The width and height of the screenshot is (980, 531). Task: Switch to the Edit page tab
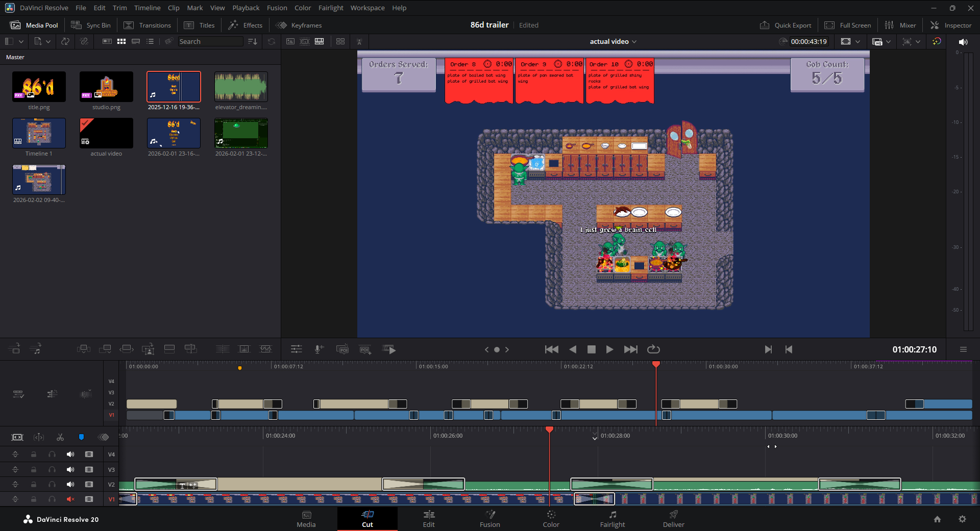(429, 519)
